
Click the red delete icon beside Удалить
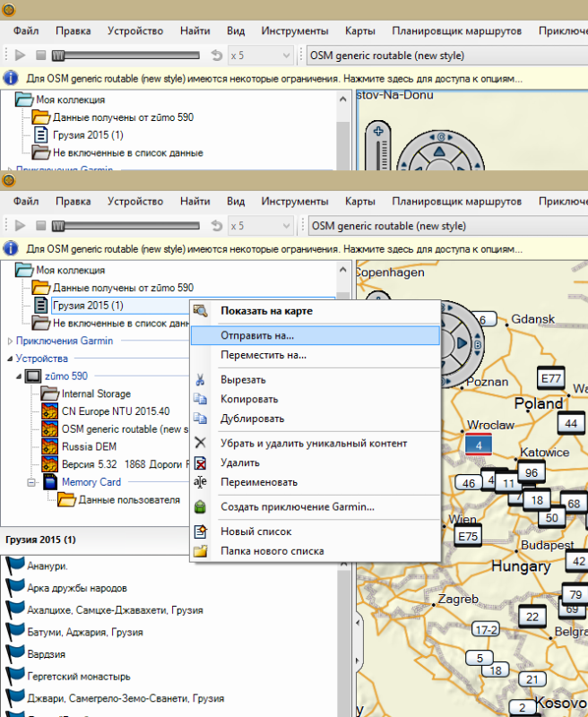tap(200, 463)
